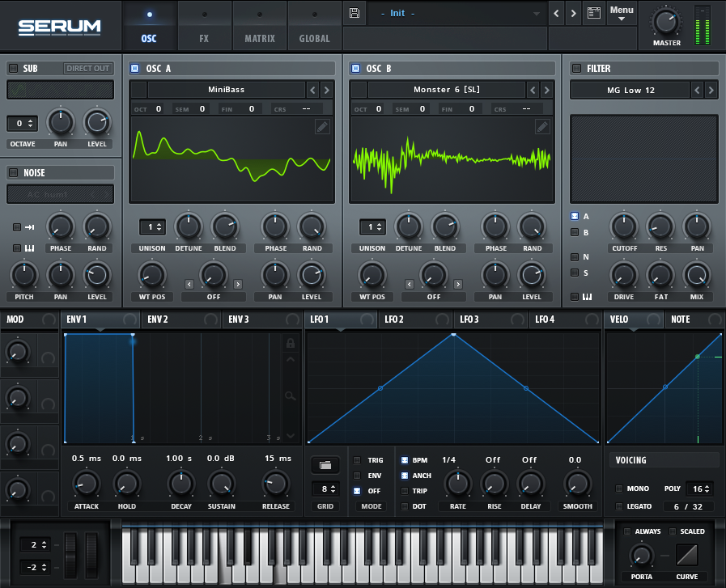
Task: Choose the previous filter type arrow
Action: pyautogui.click(x=697, y=91)
